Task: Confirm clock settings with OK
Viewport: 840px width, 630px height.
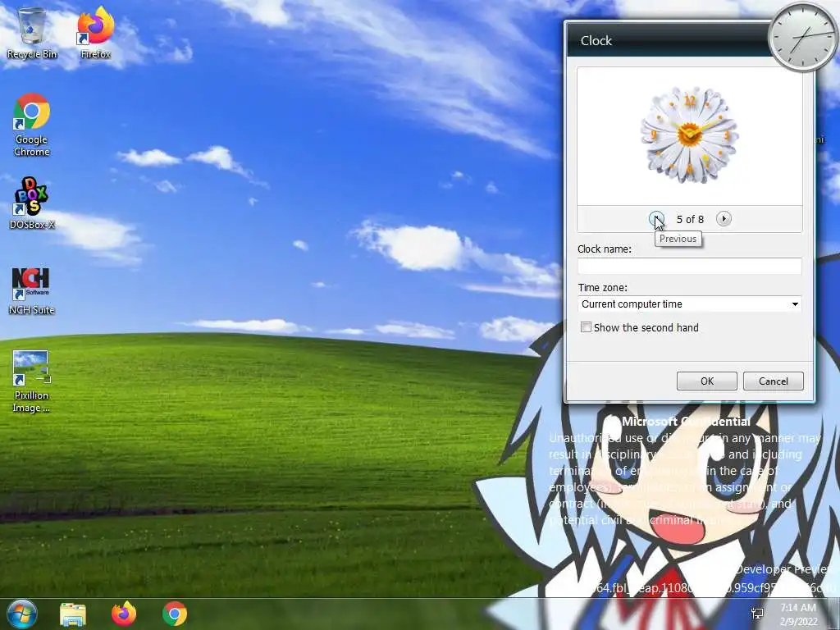Action: [x=706, y=381]
